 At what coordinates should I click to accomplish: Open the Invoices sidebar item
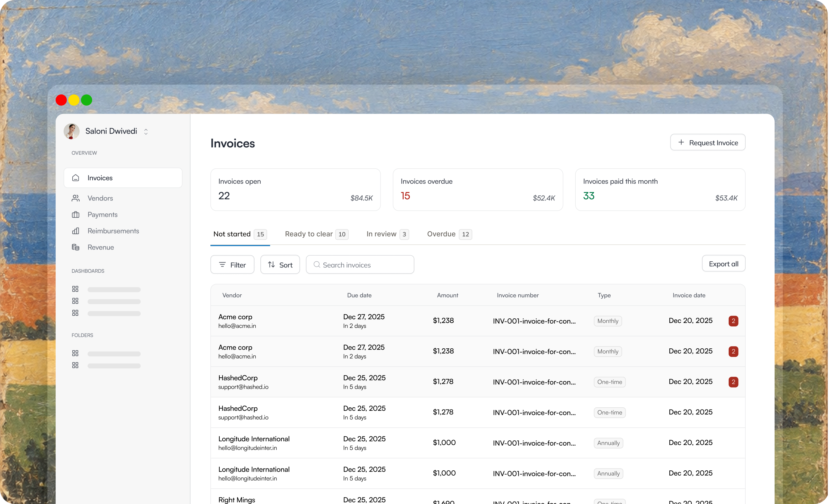[x=123, y=178]
